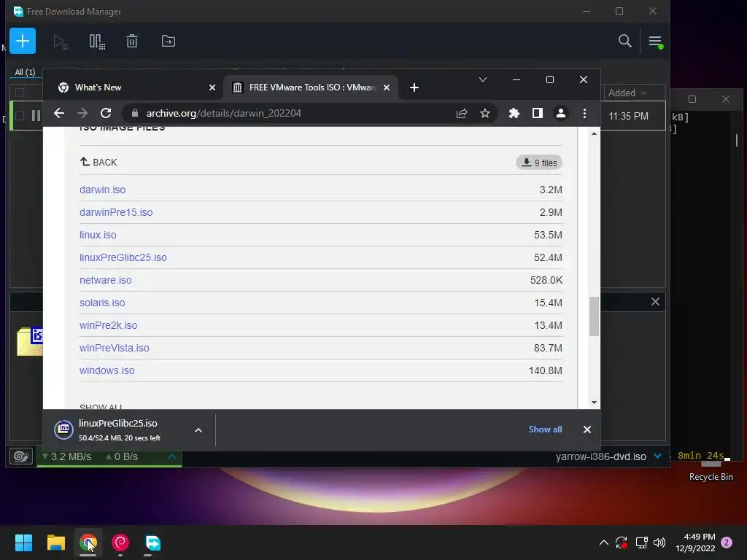Open winPre2k.iso link
The image size is (747, 560).
pyautogui.click(x=108, y=325)
